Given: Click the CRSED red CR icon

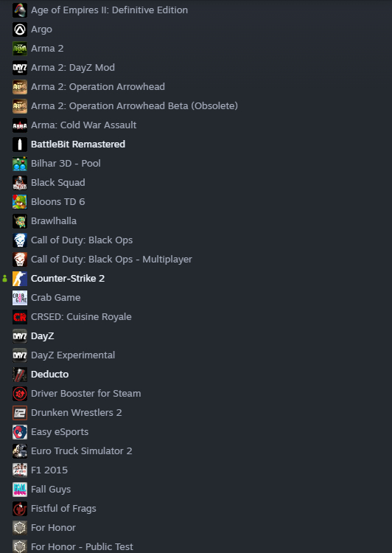Looking at the screenshot, I should tap(20, 317).
